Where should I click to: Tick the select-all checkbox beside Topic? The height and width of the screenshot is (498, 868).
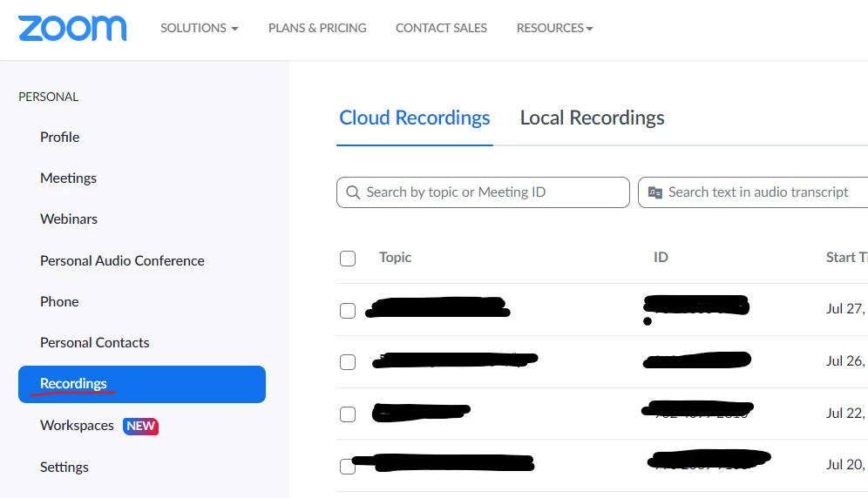click(x=348, y=259)
